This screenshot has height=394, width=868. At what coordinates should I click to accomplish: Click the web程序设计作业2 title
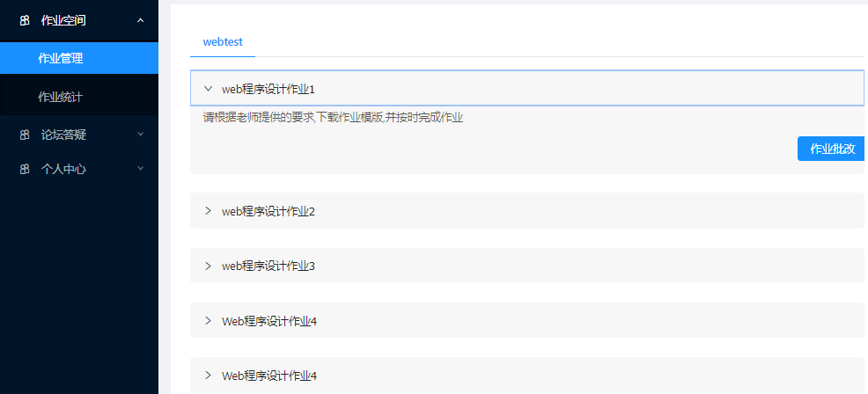268,211
